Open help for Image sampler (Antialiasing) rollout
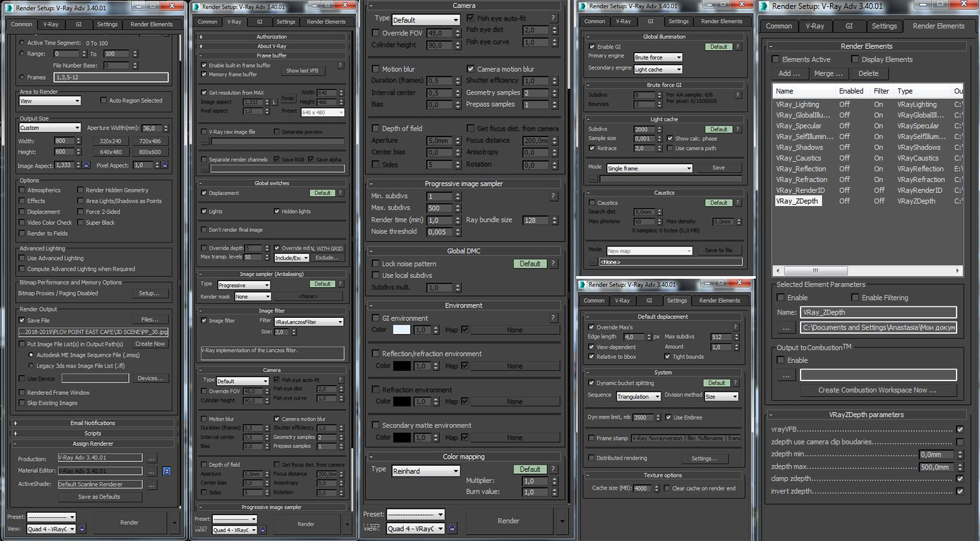Image resolution: width=980 pixels, height=541 pixels. point(341,284)
